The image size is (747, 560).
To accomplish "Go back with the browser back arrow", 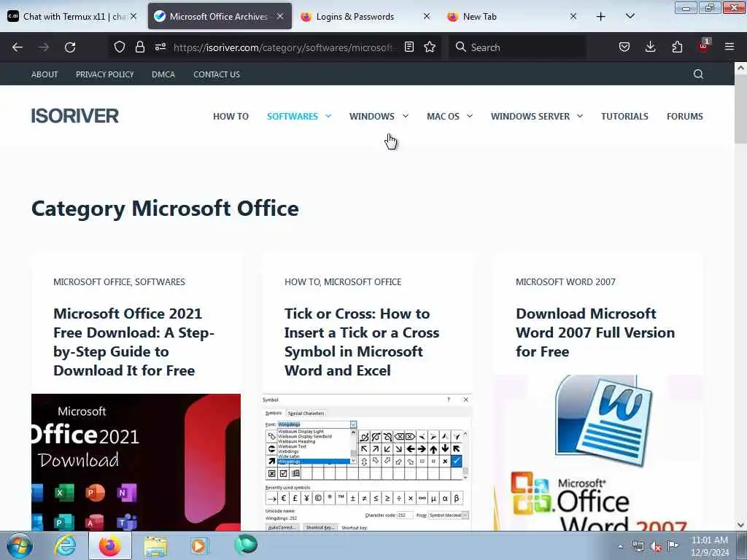I will pos(18,47).
